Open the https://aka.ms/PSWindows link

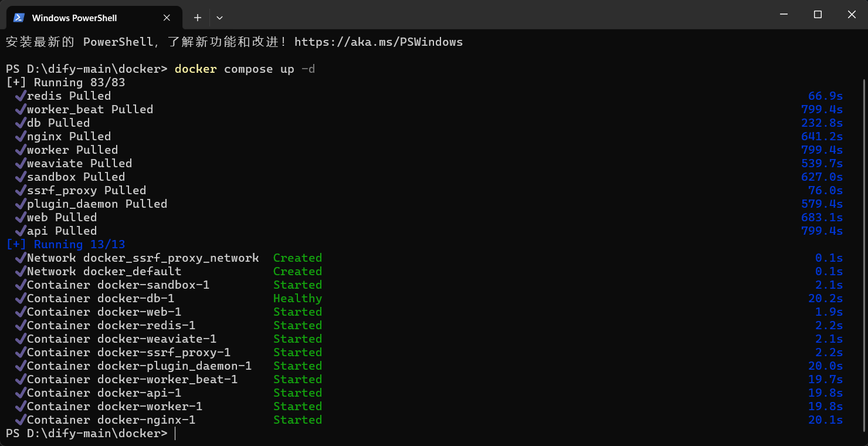[378, 42]
